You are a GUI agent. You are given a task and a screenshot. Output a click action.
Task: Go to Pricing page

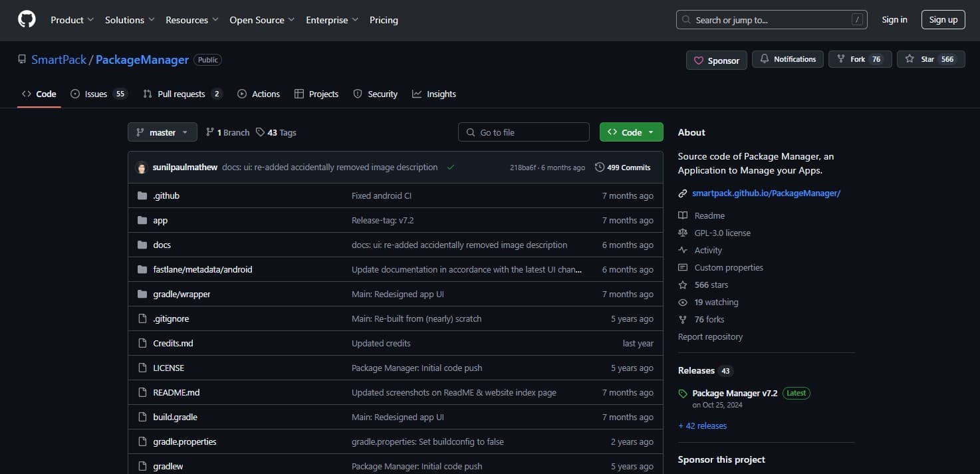click(384, 20)
